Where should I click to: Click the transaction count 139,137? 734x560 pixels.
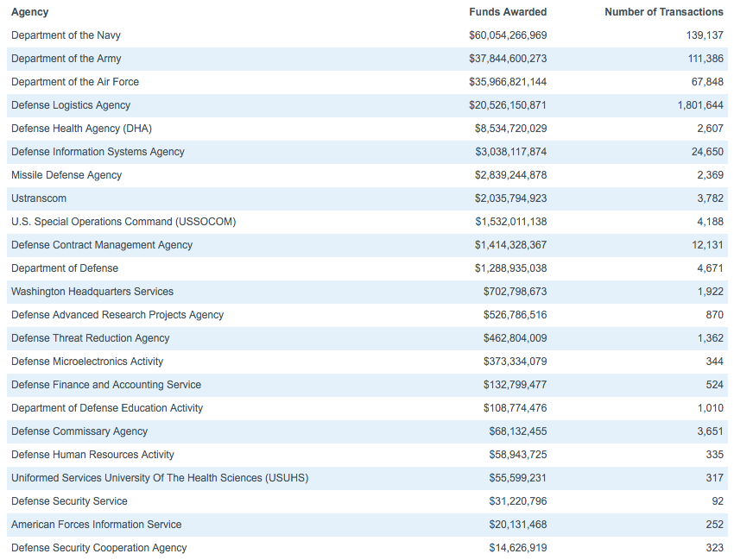tap(705, 35)
